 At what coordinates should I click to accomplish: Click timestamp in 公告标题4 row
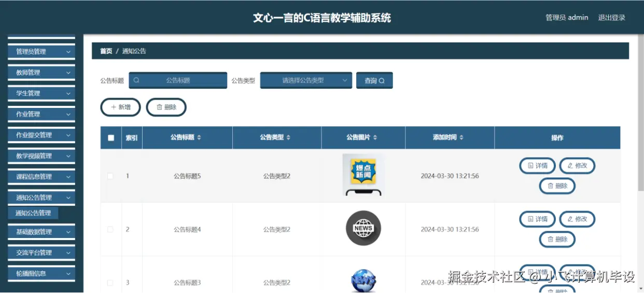pyautogui.click(x=450, y=229)
